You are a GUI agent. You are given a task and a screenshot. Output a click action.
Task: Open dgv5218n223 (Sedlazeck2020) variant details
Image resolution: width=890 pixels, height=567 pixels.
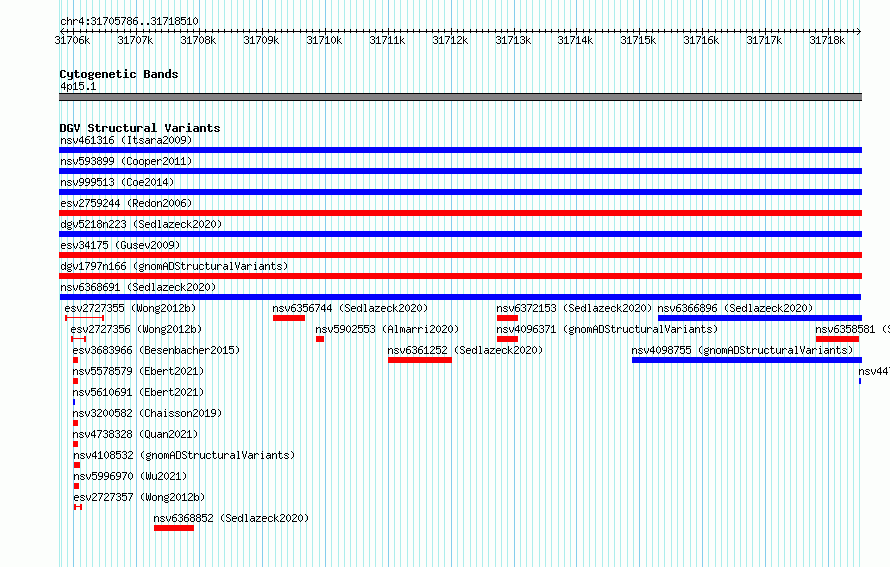pos(141,224)
